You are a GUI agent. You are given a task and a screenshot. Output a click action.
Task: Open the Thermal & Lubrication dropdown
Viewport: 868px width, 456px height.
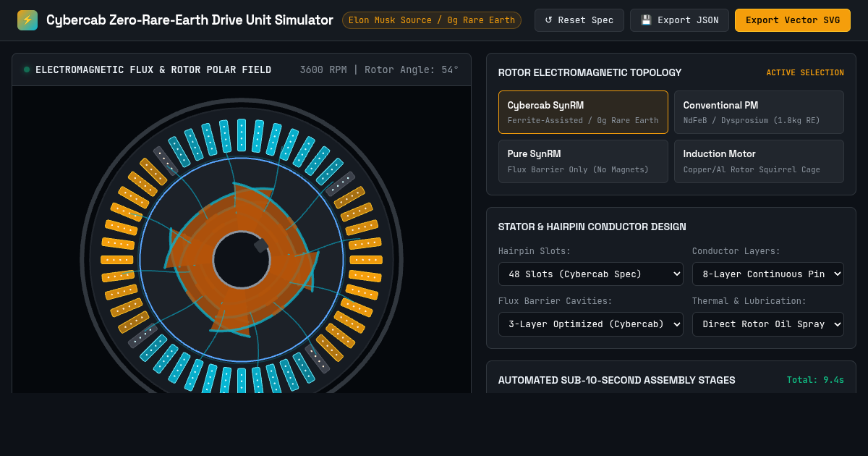coord(768,324)
